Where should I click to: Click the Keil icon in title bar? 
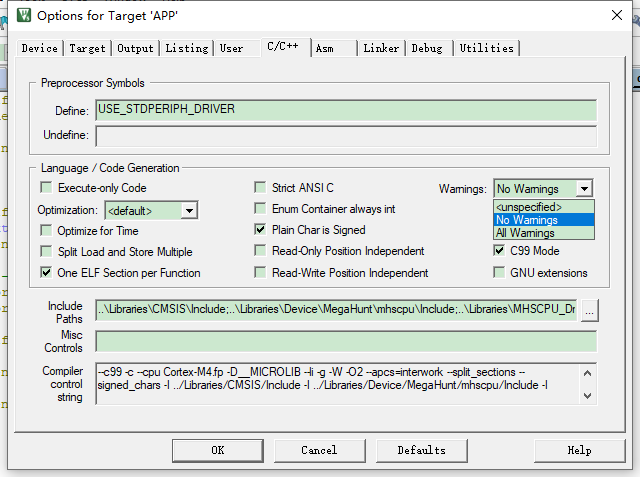click(24, 15)
